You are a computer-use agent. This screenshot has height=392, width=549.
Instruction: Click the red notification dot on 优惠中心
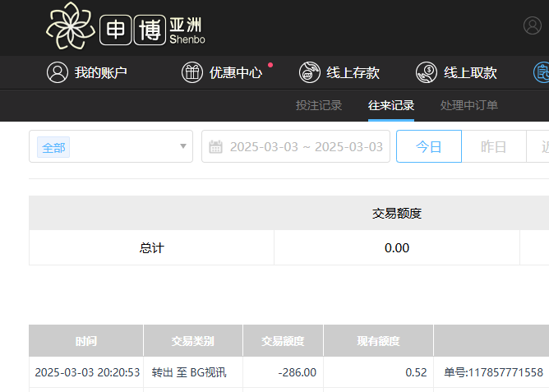[270, 65]
